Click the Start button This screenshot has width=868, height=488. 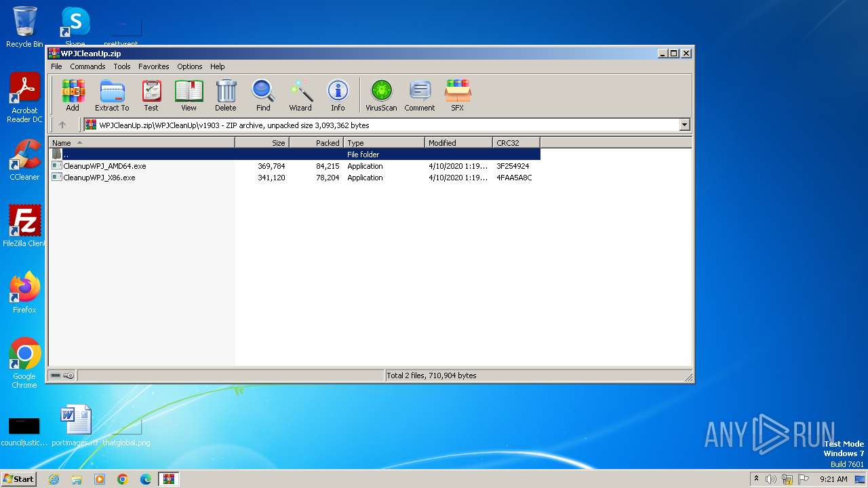pos(19,479)
